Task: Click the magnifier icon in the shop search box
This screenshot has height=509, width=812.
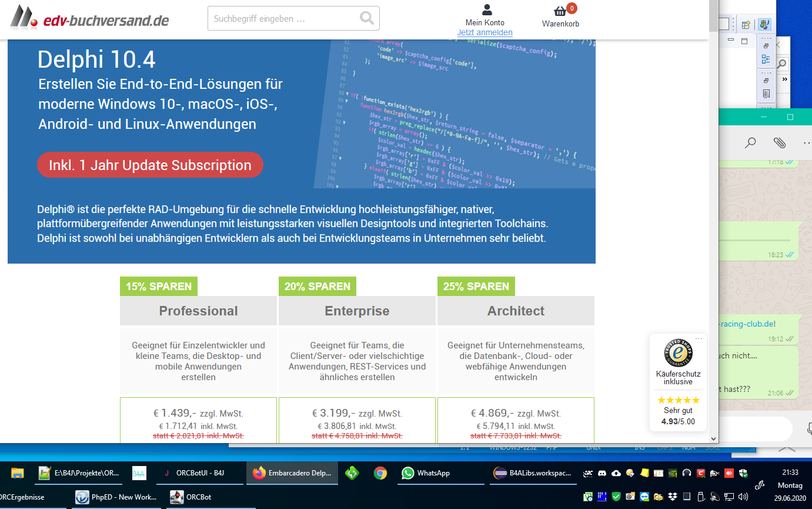Action: pyautogui.click(x=366, y=18)
